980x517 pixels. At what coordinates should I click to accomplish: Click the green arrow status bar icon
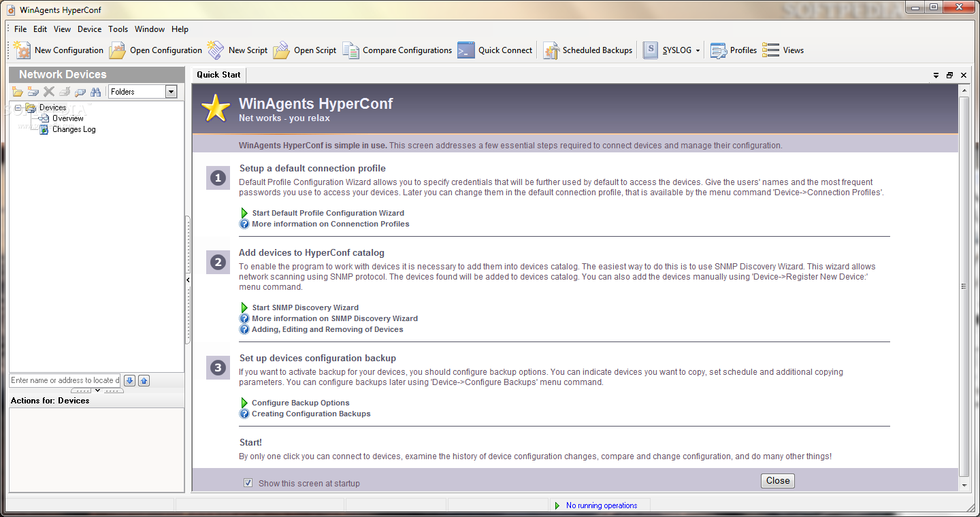(557, 505)
